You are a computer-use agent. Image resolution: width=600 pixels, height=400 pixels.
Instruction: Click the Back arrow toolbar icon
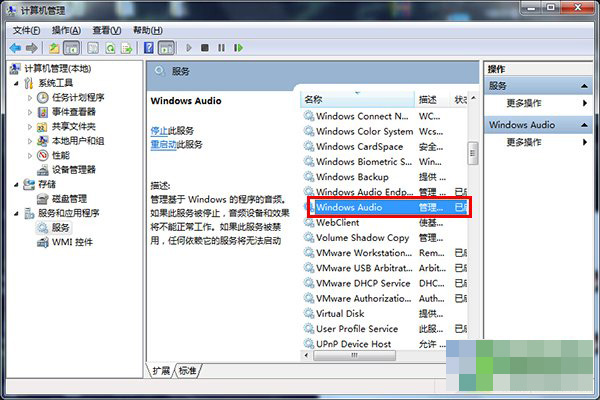click(x=16, y=47)
